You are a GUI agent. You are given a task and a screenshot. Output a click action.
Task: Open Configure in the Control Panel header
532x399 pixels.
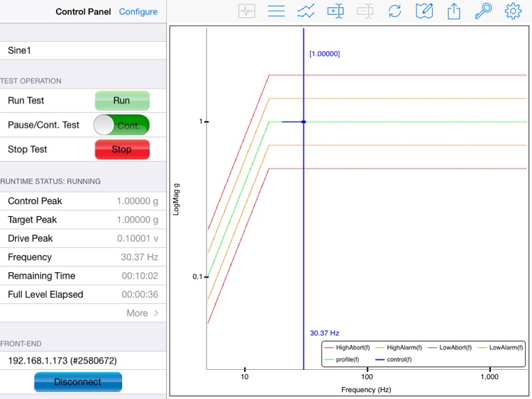[x=138, y=12]
